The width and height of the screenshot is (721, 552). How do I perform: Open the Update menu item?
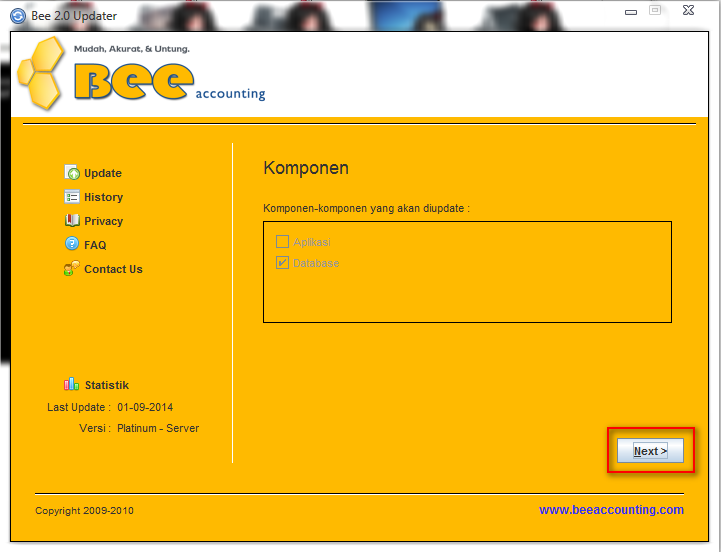pyautogui.click(x=103, y=173)
